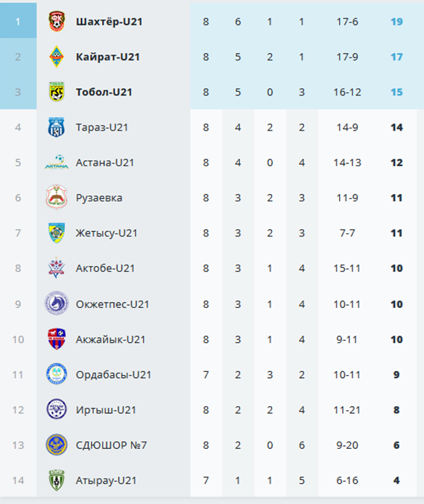
Task: Select the Иртыш-U21 club emblem
Action: (x=57, y=409)
